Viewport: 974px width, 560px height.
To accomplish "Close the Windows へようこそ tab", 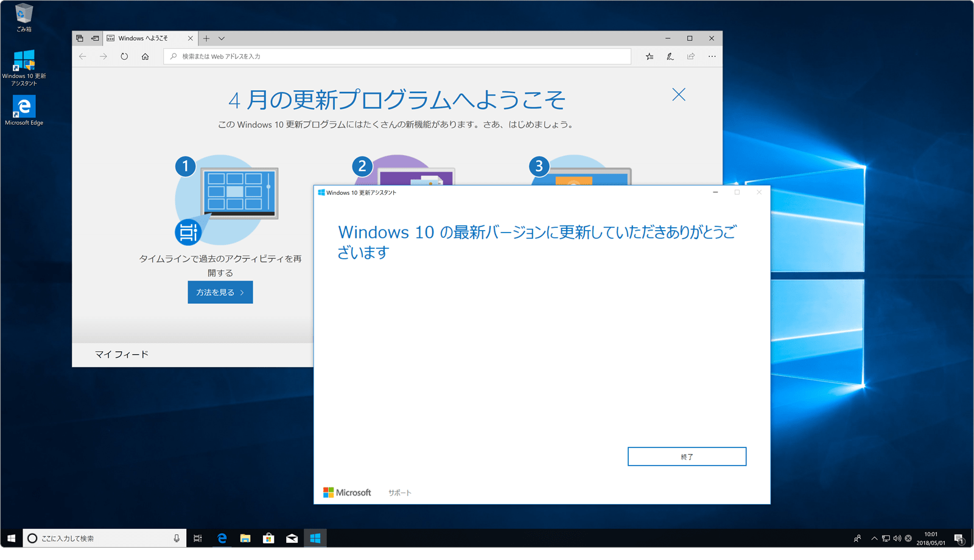I will tap(191, 38).
